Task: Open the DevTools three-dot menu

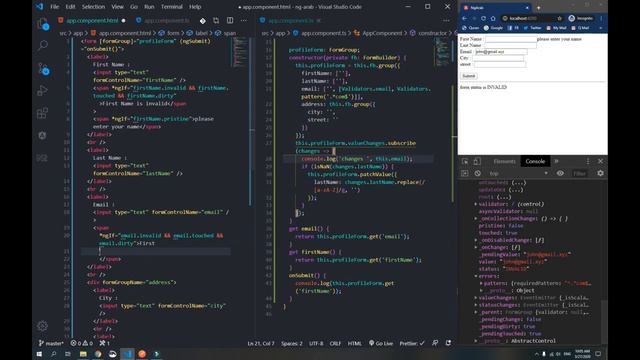Action: (x=588, y=162)
